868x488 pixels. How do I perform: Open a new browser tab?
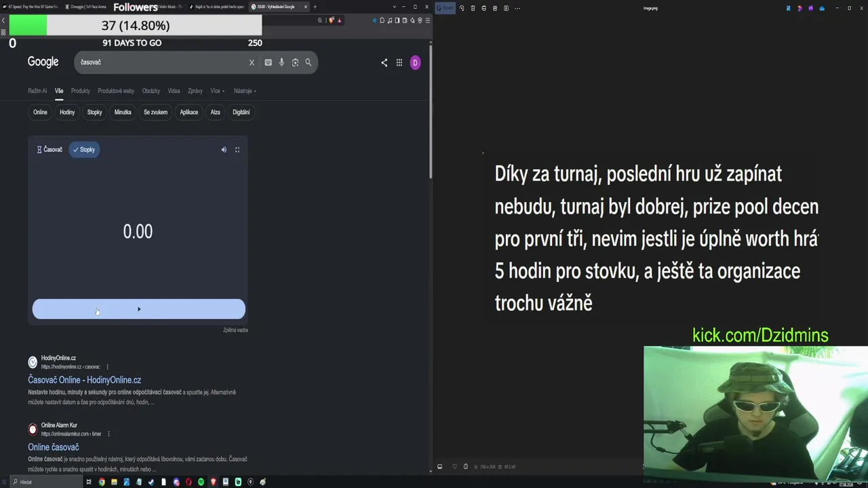coord(315,7)
